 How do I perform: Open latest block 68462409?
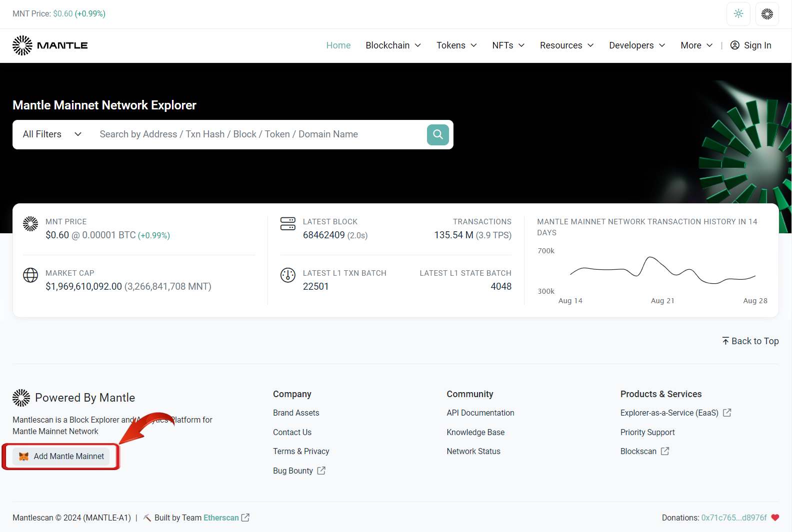(x=324, y=235)
